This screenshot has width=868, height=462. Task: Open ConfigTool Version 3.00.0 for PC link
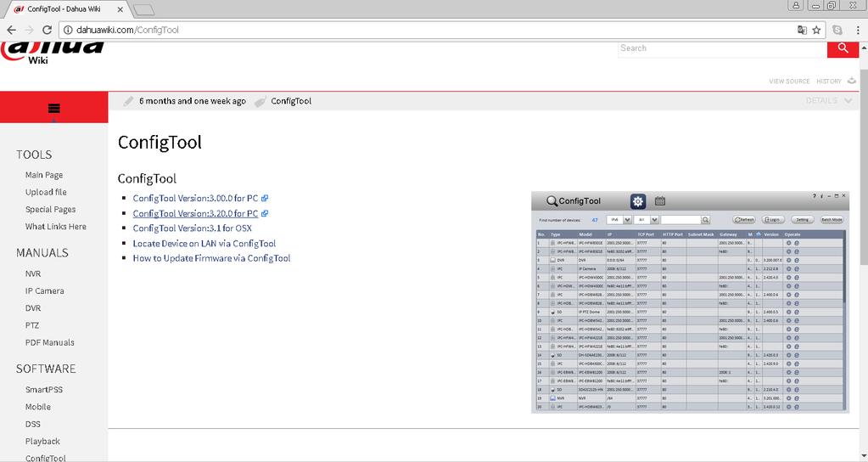[x=195, y=199]
